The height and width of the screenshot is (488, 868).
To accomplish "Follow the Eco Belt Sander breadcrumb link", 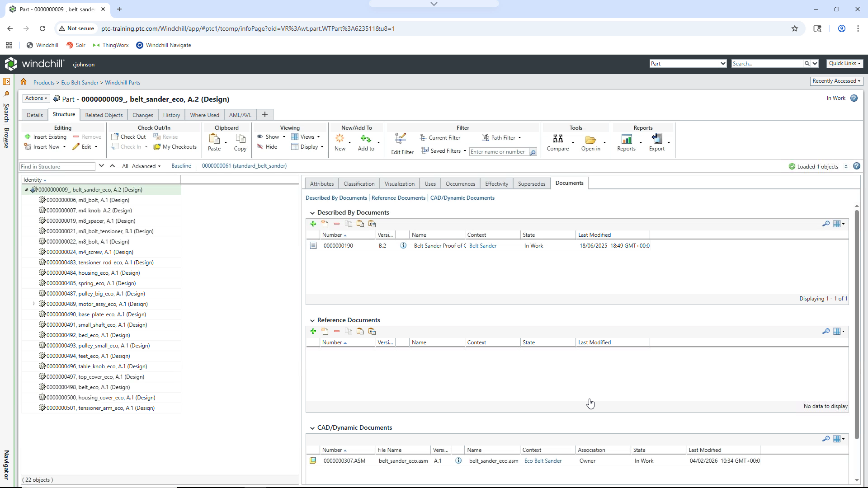I will pos(80,83).
